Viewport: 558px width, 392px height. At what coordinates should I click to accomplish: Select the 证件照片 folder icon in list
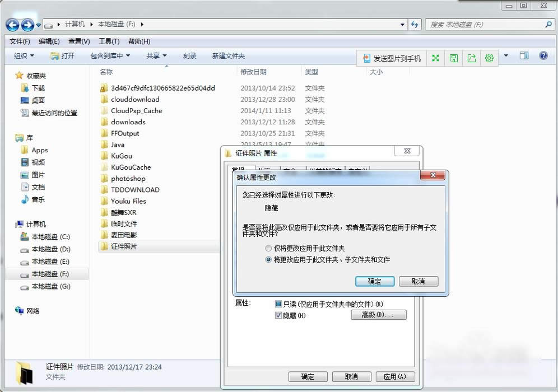[x=104, y=246]
